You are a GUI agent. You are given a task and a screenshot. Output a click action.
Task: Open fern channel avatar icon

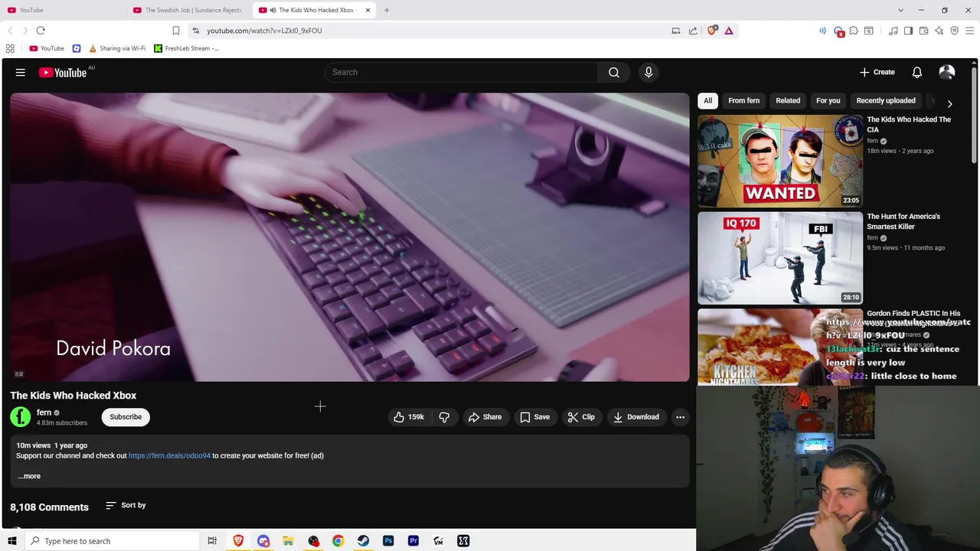point(21,417)
